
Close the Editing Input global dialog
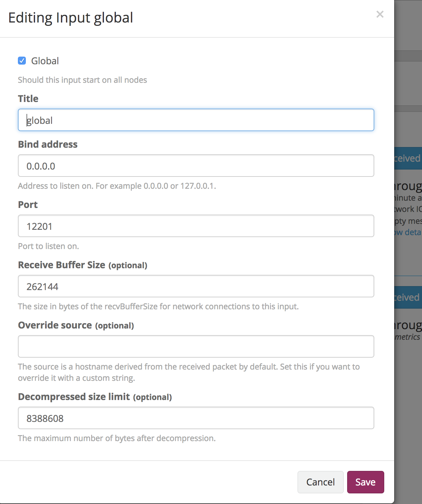pyautogui.click(x=380, y=14)
